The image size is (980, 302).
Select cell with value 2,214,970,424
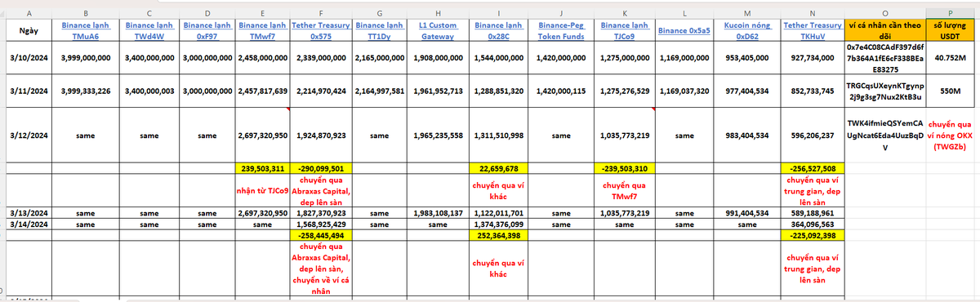point(320,91)
